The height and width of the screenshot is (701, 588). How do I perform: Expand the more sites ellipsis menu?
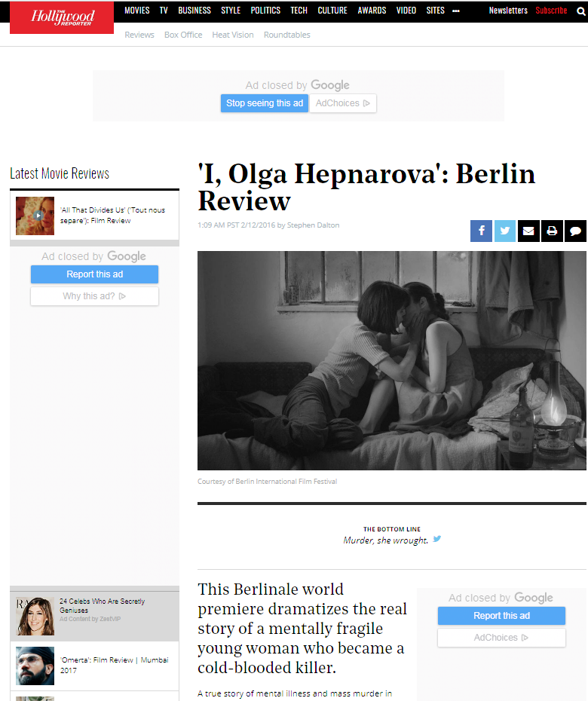(x=456, y=11)
